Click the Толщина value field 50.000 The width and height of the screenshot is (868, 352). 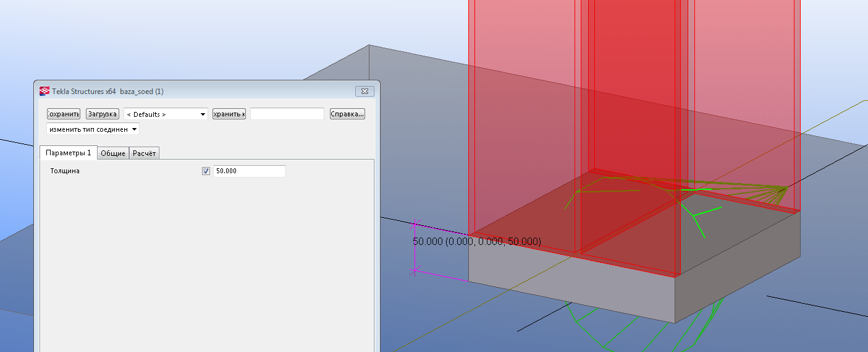[250, 171]
